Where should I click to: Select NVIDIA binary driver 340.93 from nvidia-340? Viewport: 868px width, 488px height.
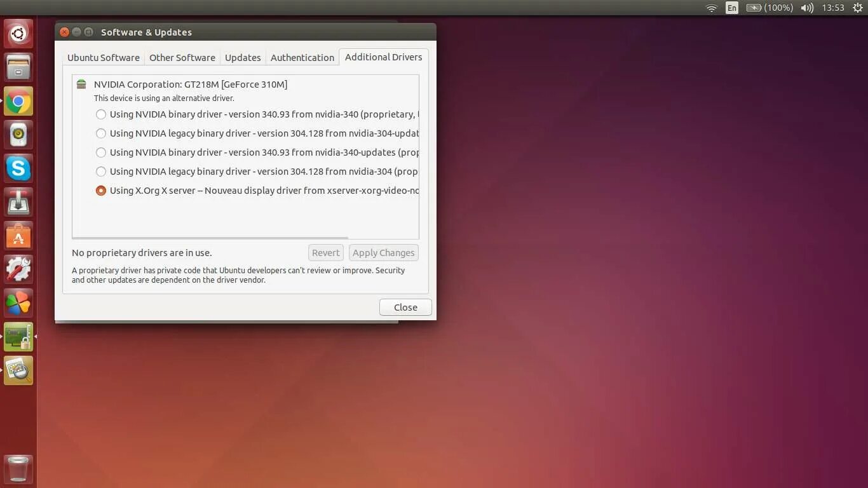[257, 114]
